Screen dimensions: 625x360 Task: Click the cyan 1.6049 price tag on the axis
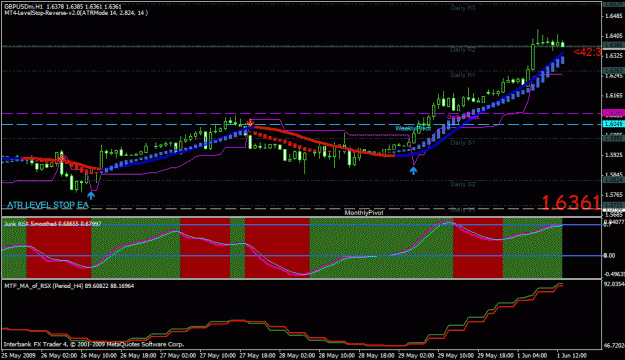coord(613,124)
